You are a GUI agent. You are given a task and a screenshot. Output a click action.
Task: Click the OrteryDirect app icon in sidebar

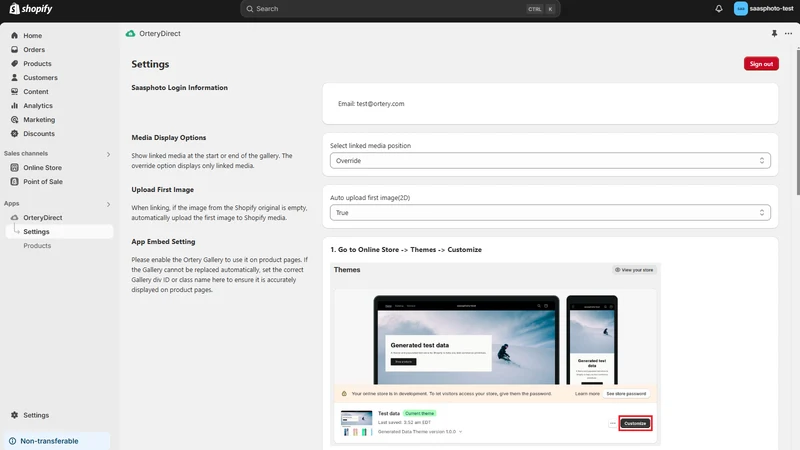click(x=14, y=217)
